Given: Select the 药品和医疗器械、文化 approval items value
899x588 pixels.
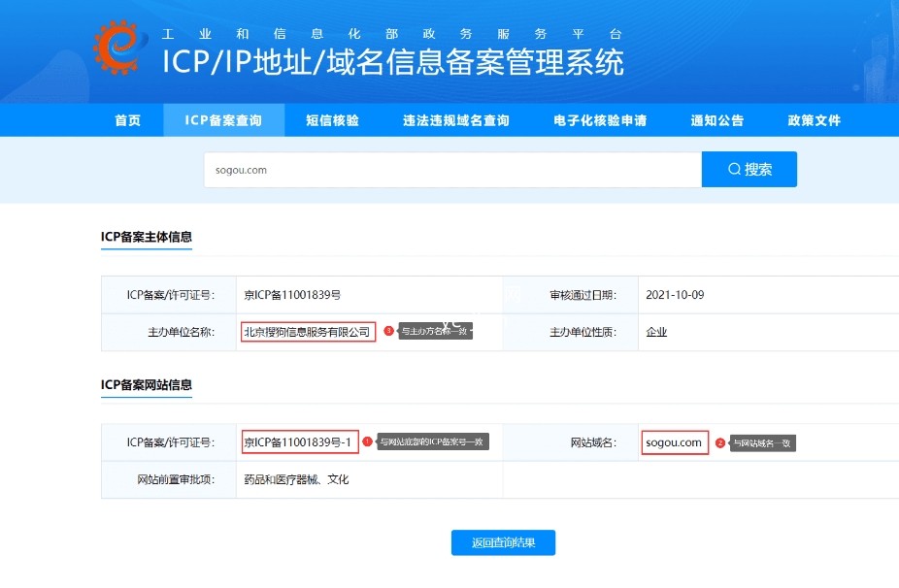Looking at the screenshot, I should point(296,479).
